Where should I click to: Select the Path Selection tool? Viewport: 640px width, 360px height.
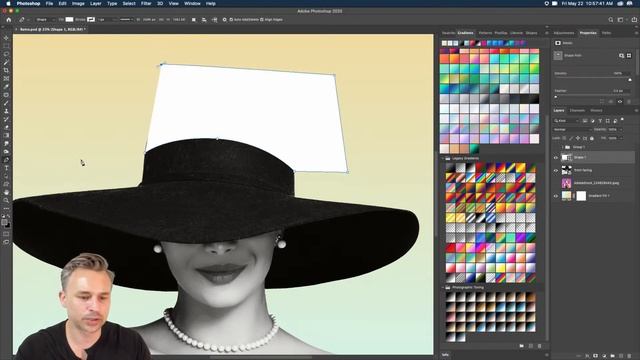coord(6,176)
